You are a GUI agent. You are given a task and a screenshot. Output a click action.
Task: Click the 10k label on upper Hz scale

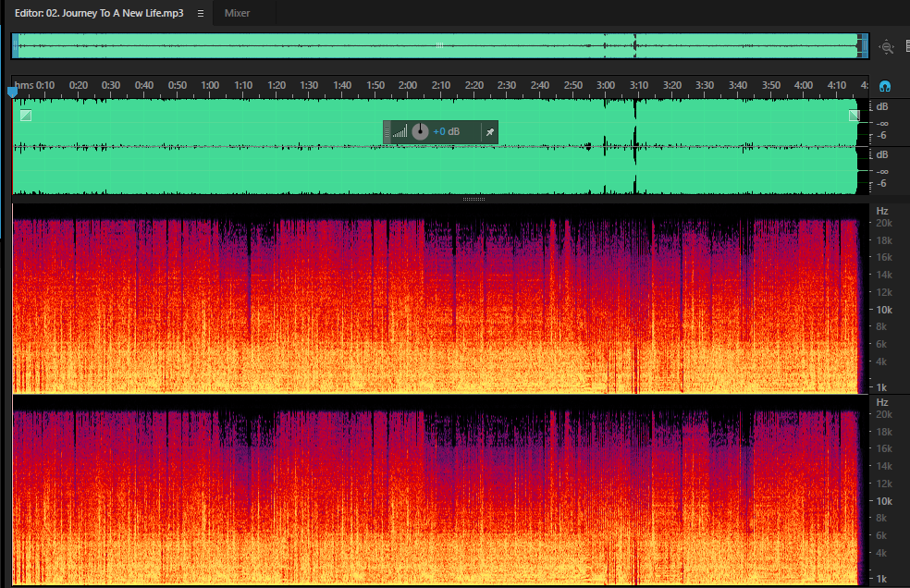tap(884, 310)
